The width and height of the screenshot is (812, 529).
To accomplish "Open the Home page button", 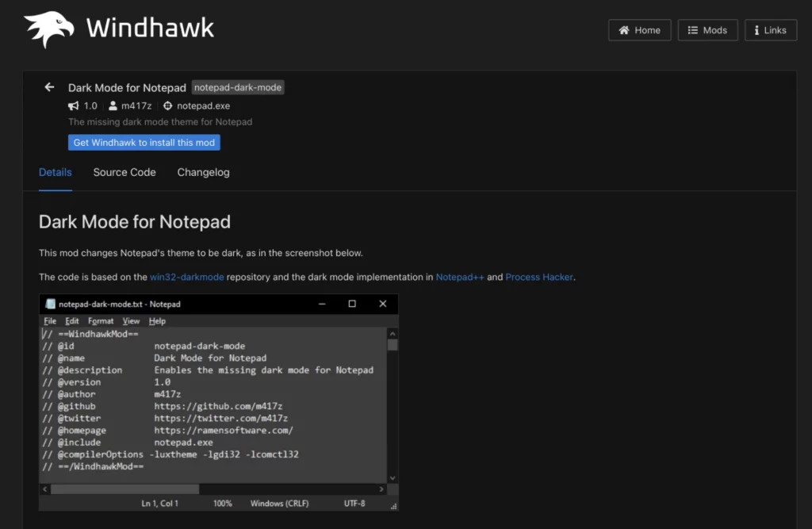I will (x=640, y=30).
